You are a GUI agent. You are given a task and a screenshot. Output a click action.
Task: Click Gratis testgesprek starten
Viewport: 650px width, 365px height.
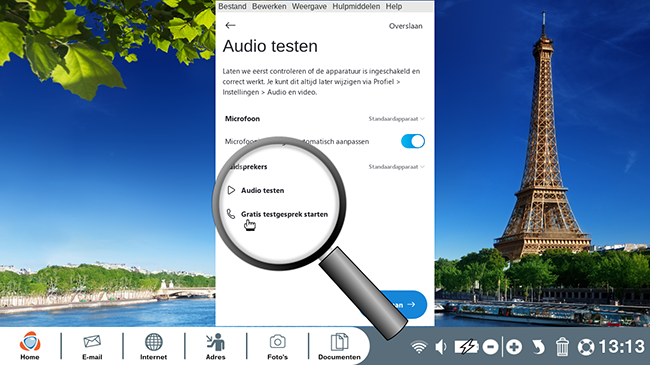coord(284,214)
